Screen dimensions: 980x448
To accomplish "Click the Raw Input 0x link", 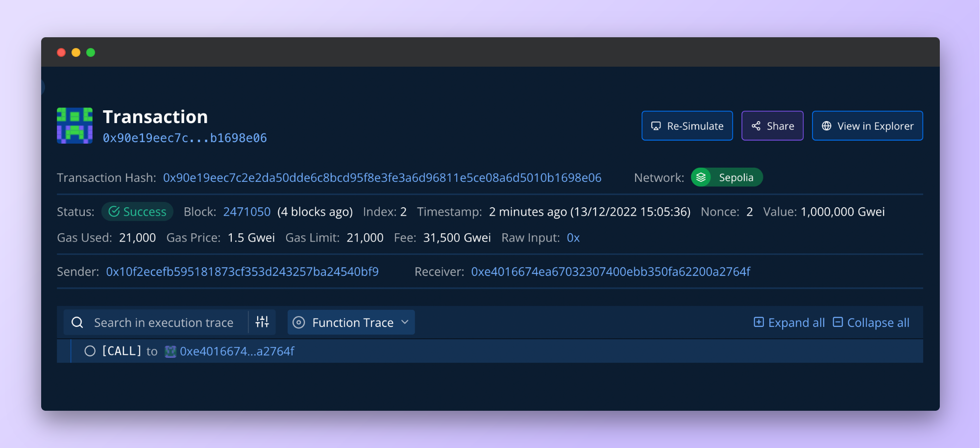I will [x=573, y=238].
